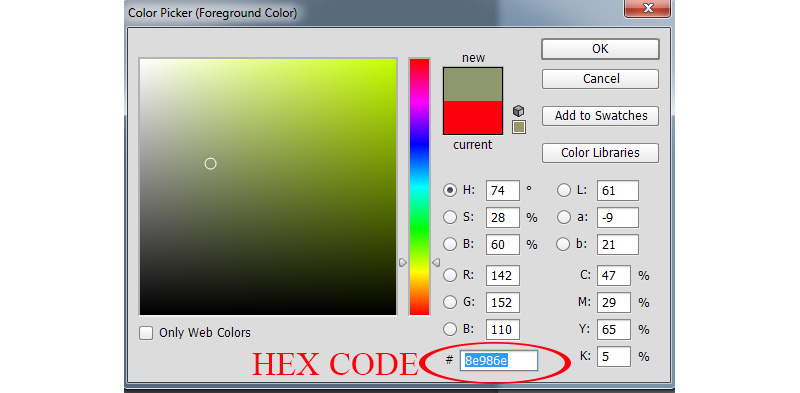Click the new color preview swatch

(473, 84)
